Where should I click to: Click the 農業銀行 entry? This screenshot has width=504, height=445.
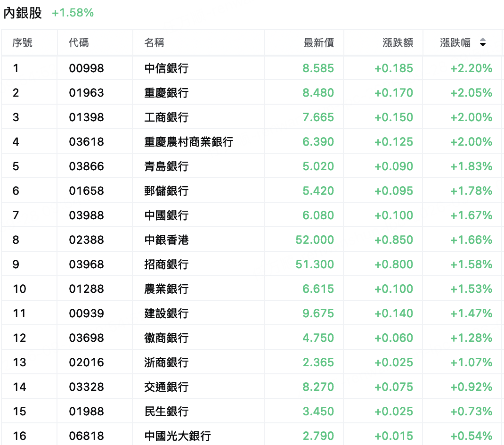(x=166, y=288)
